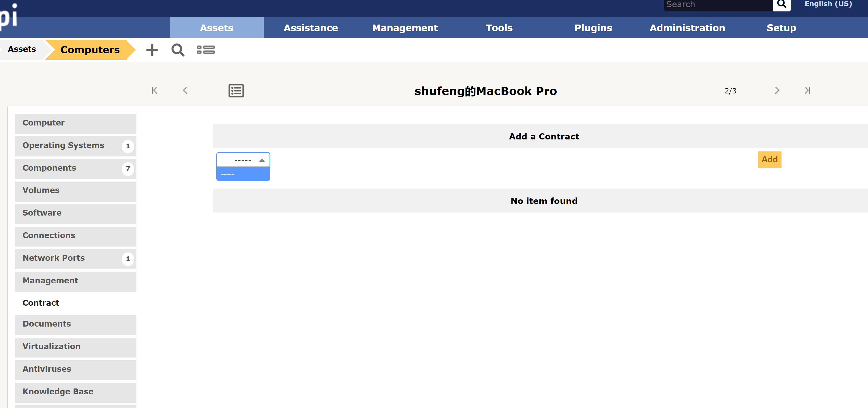Open the contract selection dropdown

point(243,160)
